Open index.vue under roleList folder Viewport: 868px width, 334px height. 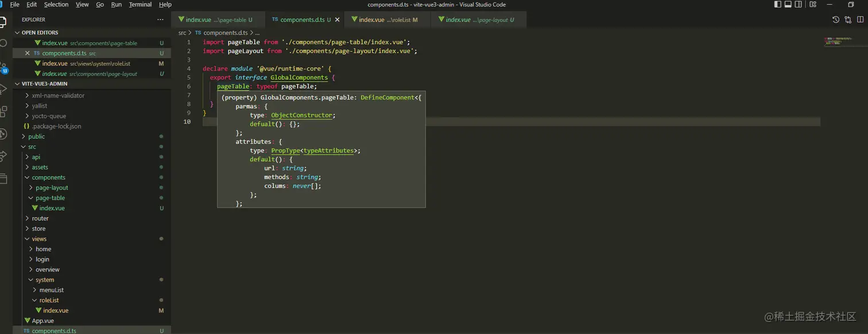click(92, 310)
